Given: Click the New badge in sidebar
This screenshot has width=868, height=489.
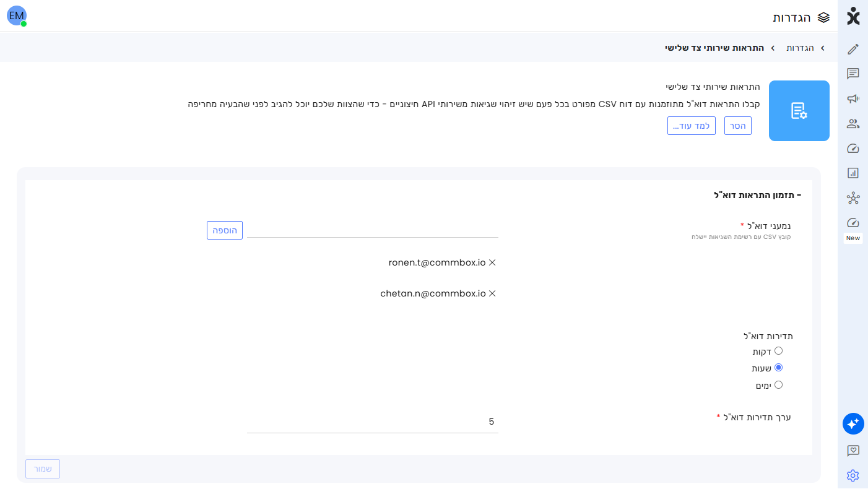Looking at the screenshot, I should click(x=853, y=238).
